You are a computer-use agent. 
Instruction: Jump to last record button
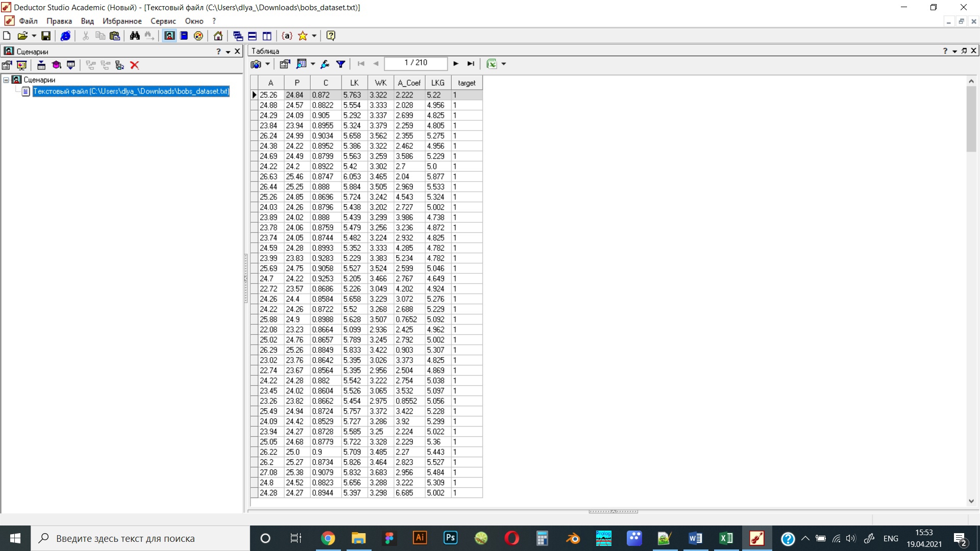point(471,64)
